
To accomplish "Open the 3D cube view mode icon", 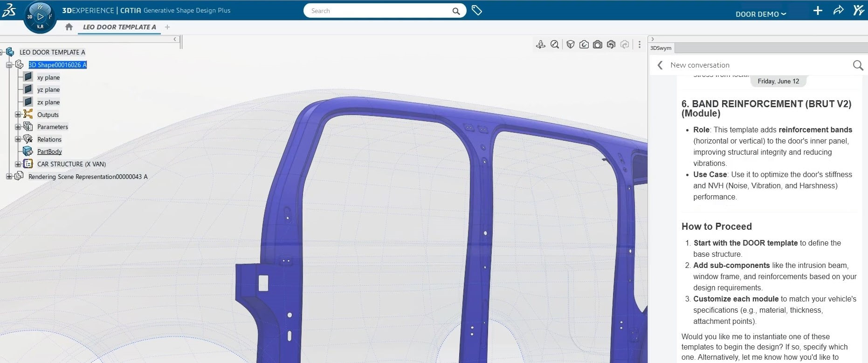I will [x=571, y=44].
